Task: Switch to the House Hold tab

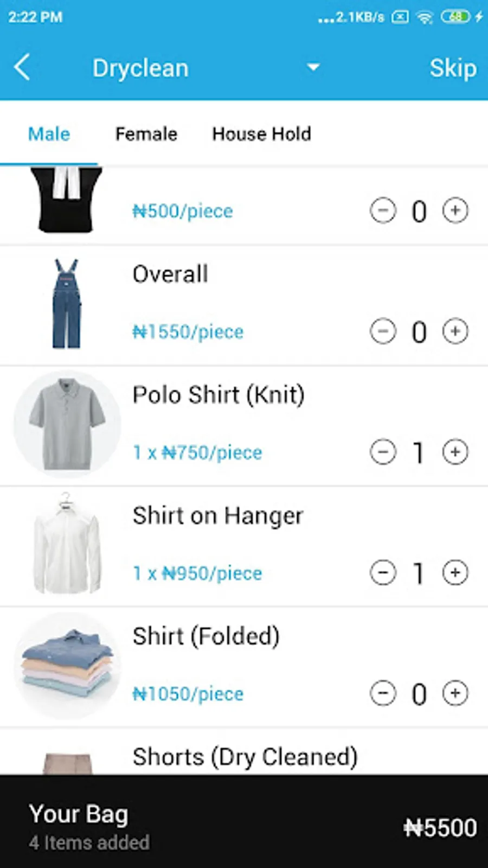Action: 262,134
